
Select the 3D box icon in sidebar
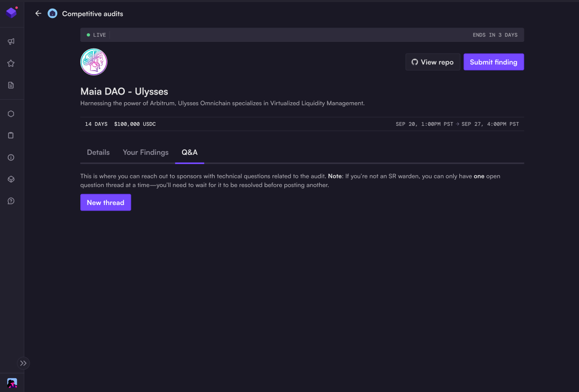click(x=11, y=179)
